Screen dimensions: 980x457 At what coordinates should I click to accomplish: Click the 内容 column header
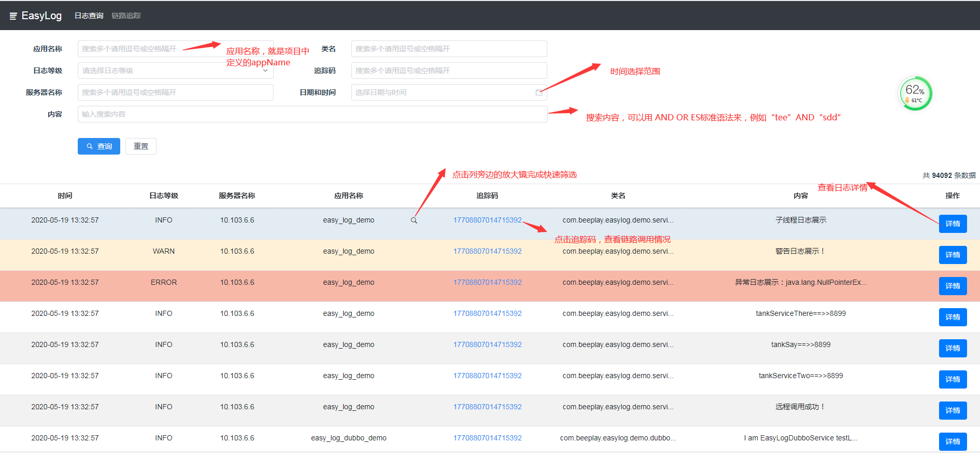click(801, 196)
